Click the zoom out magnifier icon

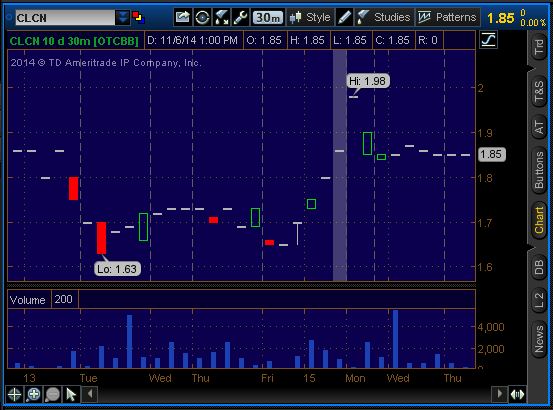coord(53,394)
